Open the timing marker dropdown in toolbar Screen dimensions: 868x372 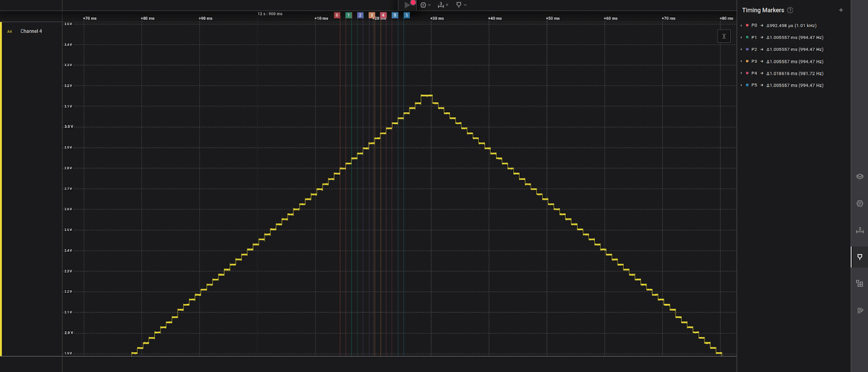[x=461, y=5]
